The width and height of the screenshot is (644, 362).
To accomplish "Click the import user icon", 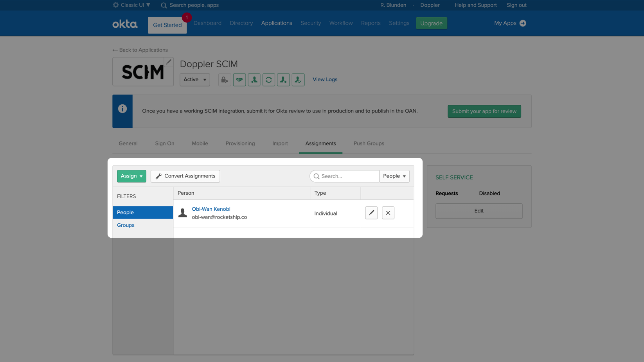I will (x=254, y=80).
